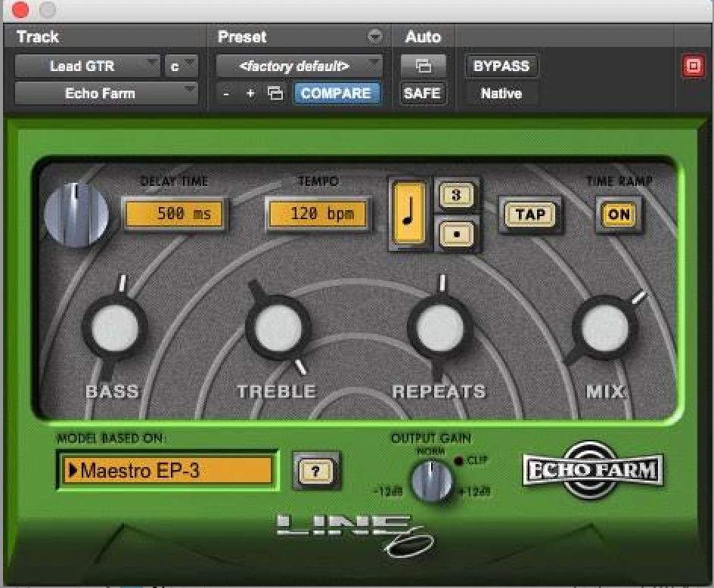Viewport: 714px width, 588px height.
Task: Click the Echo Farm logo
Action: coord(593,470)
